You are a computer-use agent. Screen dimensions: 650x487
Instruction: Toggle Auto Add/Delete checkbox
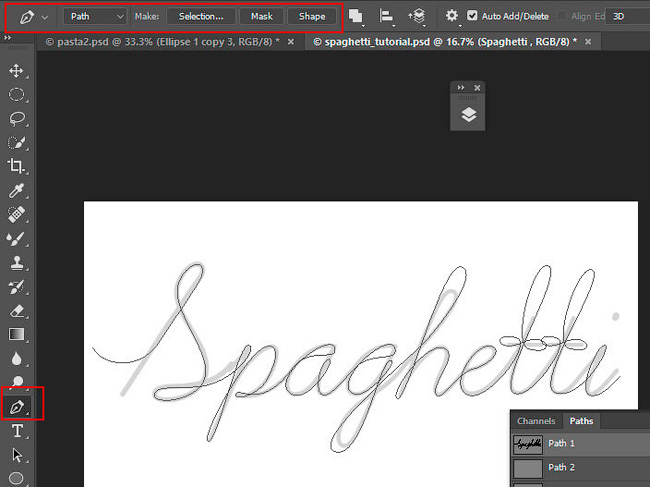click(472, 16)
